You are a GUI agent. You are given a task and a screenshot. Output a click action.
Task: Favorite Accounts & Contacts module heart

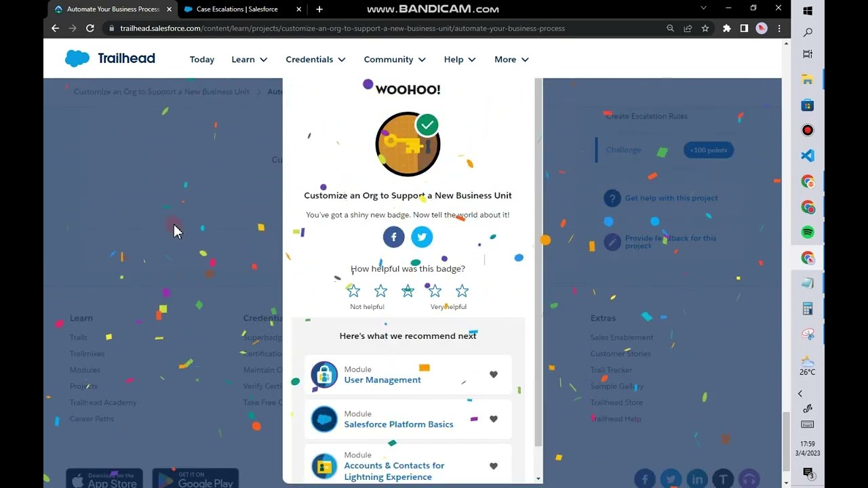pos(494,466)
